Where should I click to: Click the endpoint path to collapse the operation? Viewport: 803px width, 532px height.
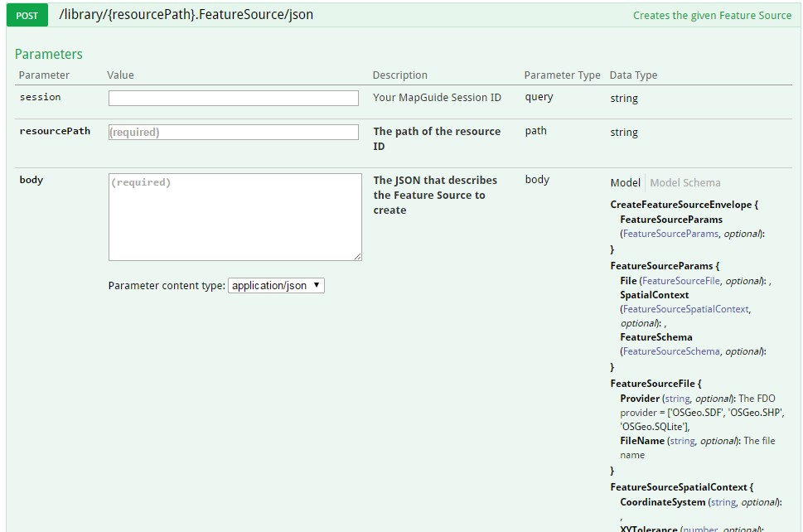pyautogui.click(x=183, y=14)
